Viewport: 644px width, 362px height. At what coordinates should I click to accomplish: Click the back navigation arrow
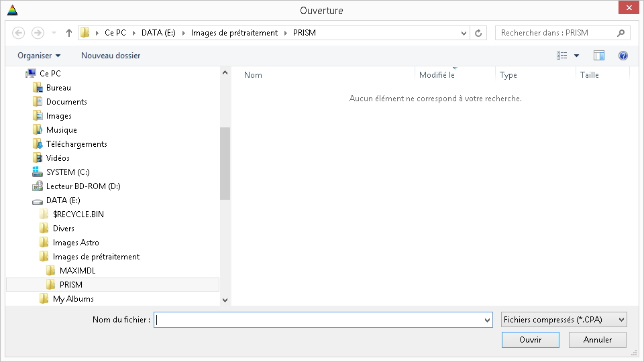click(19, 33)
